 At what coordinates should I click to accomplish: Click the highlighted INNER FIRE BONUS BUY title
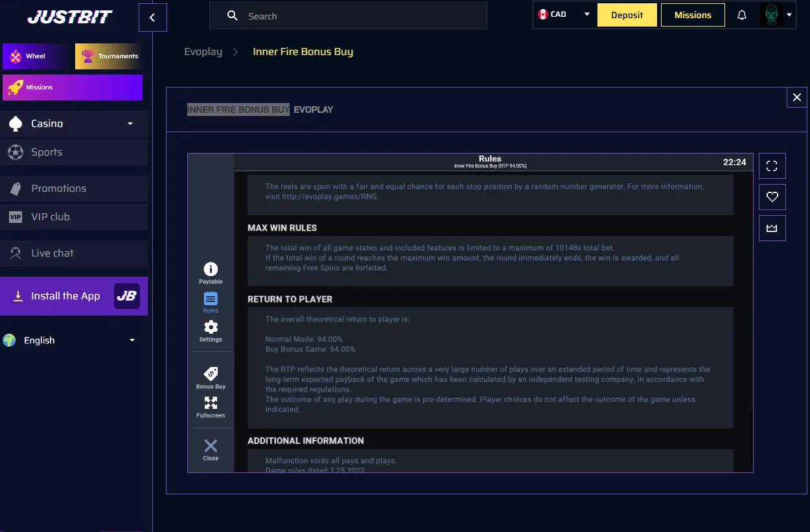pyautogui.click(x=238, y=110)
